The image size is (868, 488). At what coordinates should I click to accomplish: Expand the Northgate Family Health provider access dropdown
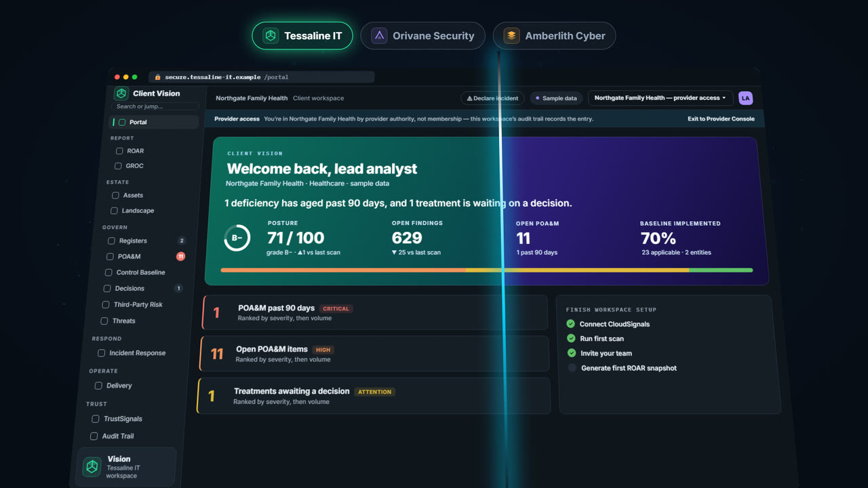660,98
